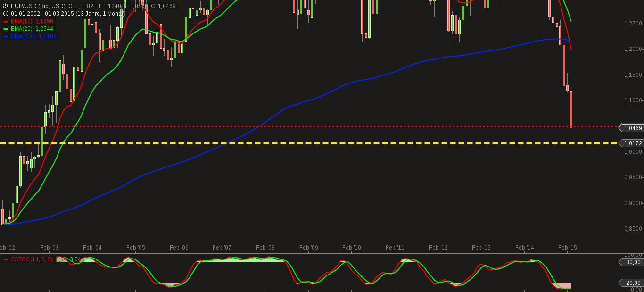Viewport: 644px width, 292px height.
Task: Click the 20,00 stochastic level tag
Action: coord(632,283)
